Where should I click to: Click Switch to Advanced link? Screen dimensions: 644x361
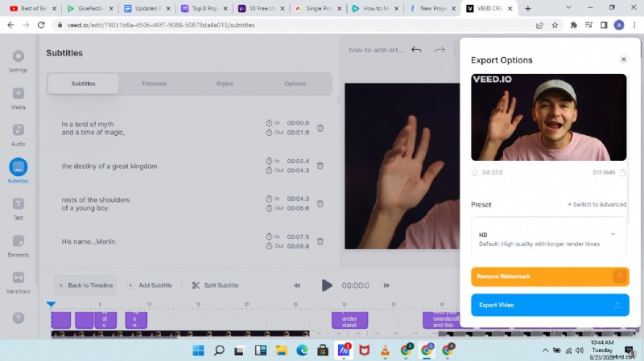(597, 204)
